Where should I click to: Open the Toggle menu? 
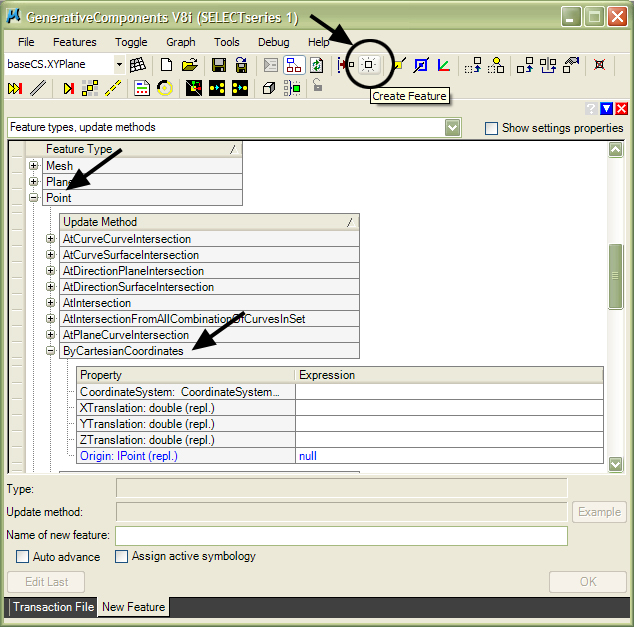[131, 42]
